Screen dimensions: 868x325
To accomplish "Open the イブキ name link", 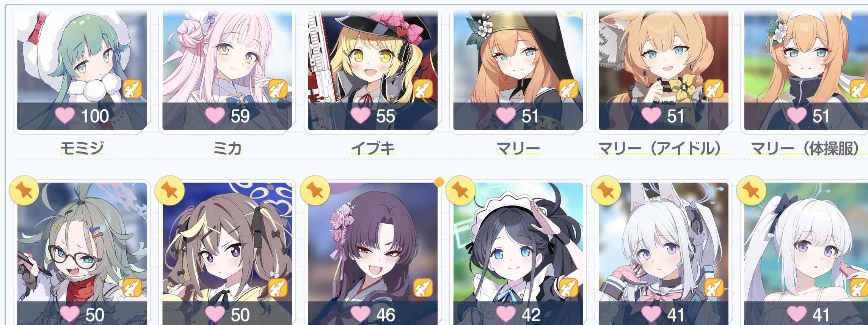I will point(373,148).
